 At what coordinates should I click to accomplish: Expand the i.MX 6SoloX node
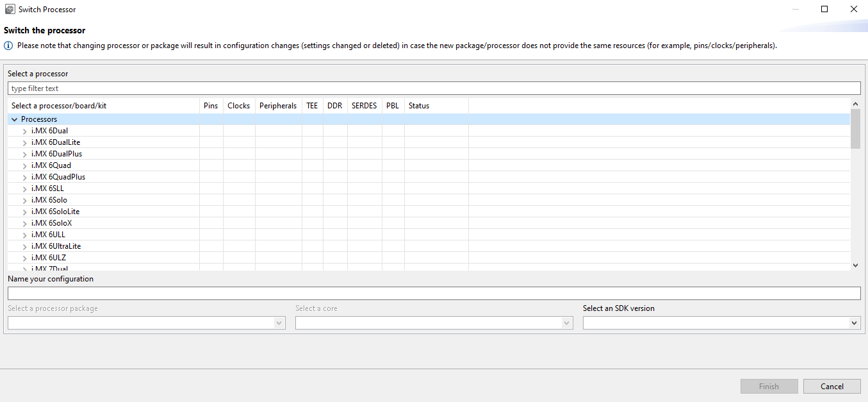(24, 223)
